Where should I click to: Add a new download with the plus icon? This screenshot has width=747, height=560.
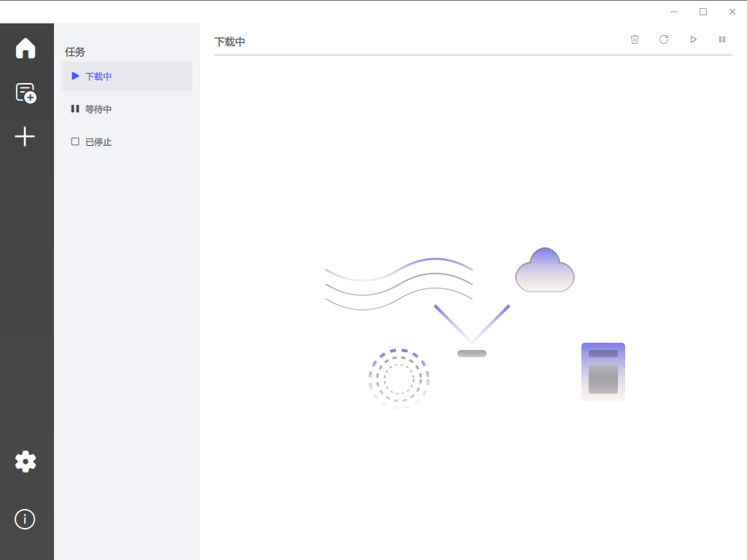[x=25, y=136]
